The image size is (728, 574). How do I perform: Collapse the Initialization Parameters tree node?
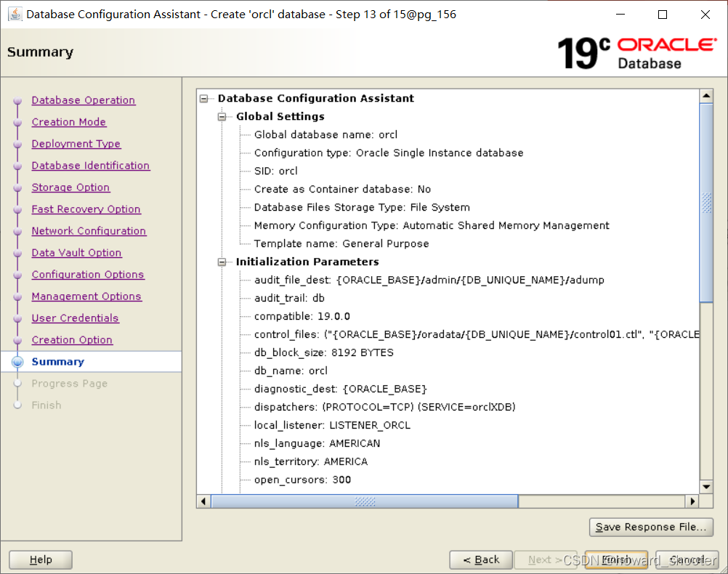click(x=222, y=262)
